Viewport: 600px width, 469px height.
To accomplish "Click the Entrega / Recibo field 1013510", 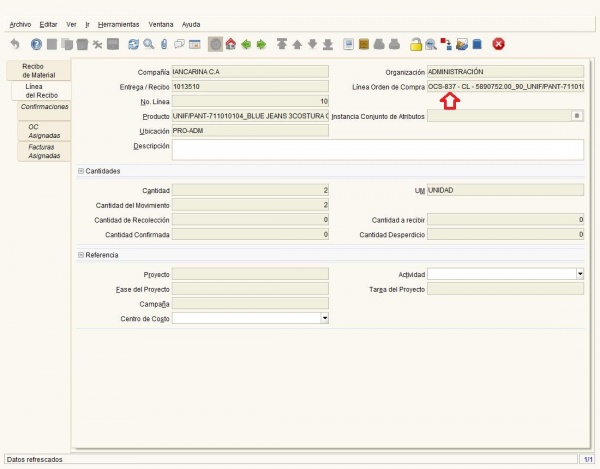I will coord(250,87).
